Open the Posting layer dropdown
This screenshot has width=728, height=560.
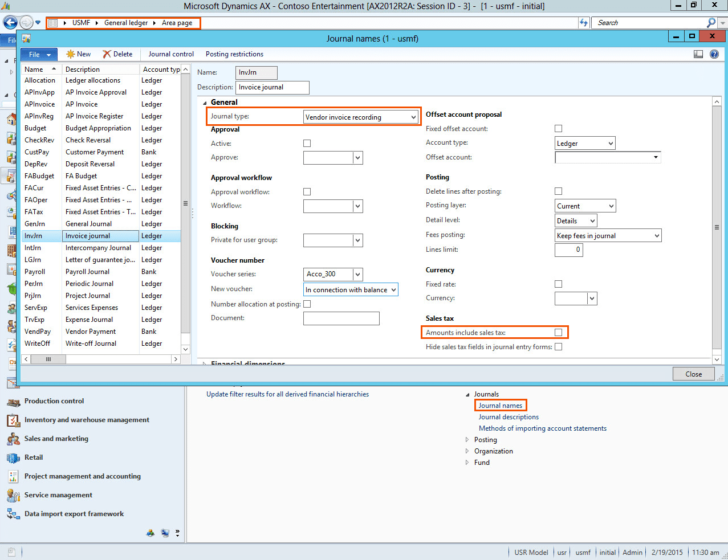tap(611, 206)
